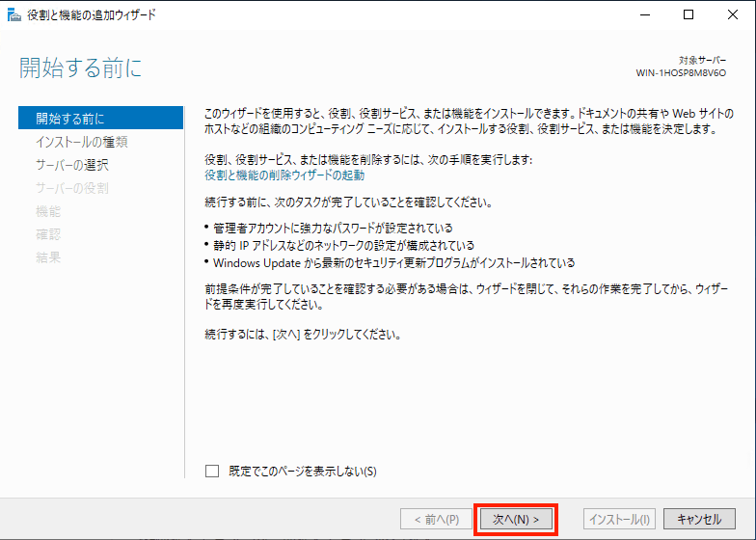This screenshot has height=540, width=756.
Task: Check the 既定でこのページを表示しない box
Action: pyautogui.click(x=212, y=471)
